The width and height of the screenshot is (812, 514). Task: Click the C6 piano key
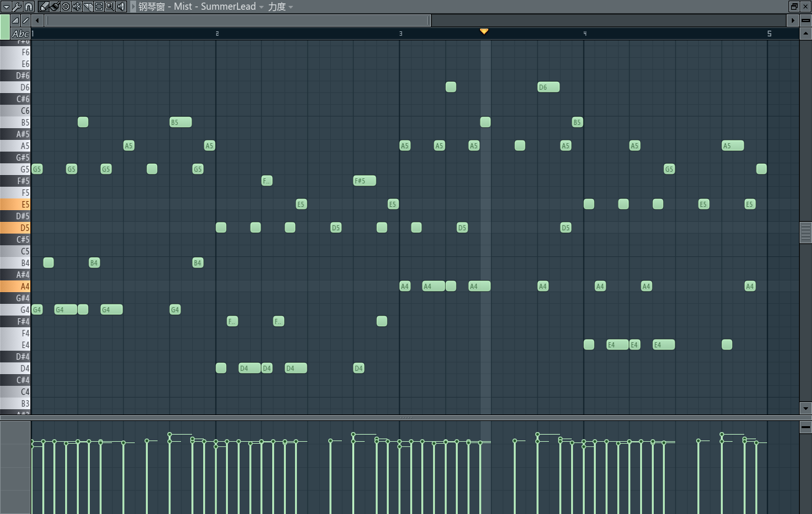[16, 111]
